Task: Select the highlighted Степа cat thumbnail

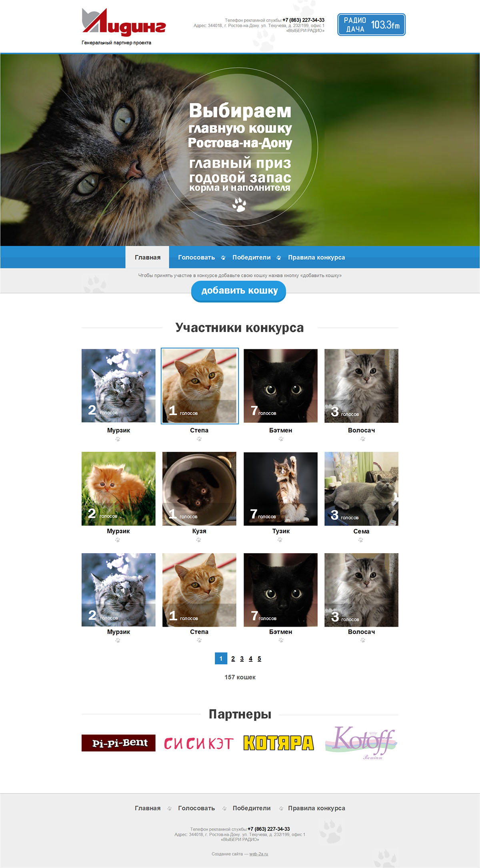Action: [x=200, y=386]
